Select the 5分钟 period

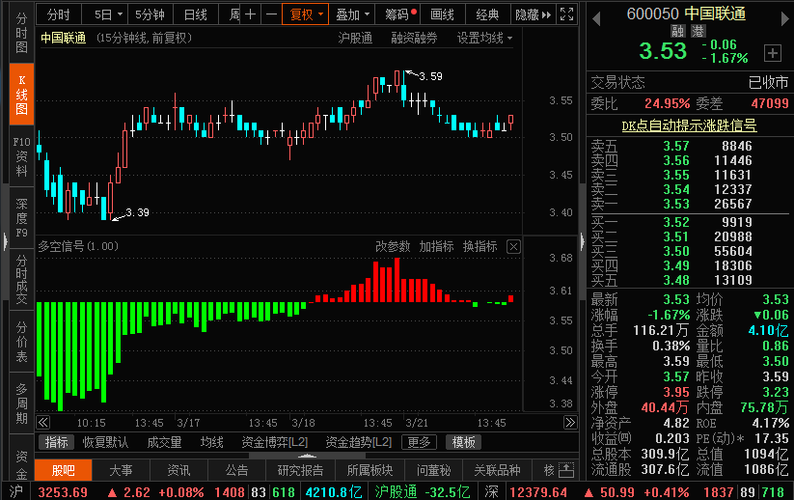(150, 15)
